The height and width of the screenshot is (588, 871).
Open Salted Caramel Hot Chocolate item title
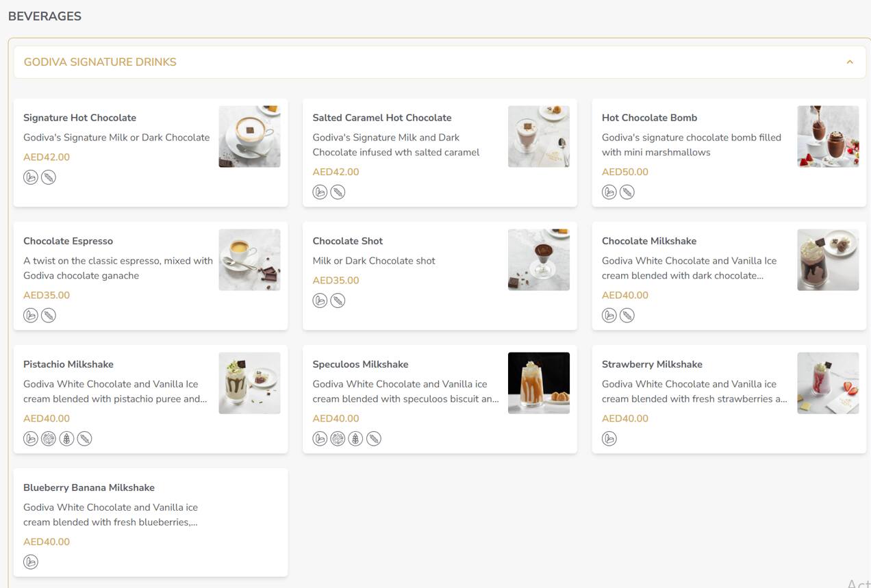(x=382, y=118)
